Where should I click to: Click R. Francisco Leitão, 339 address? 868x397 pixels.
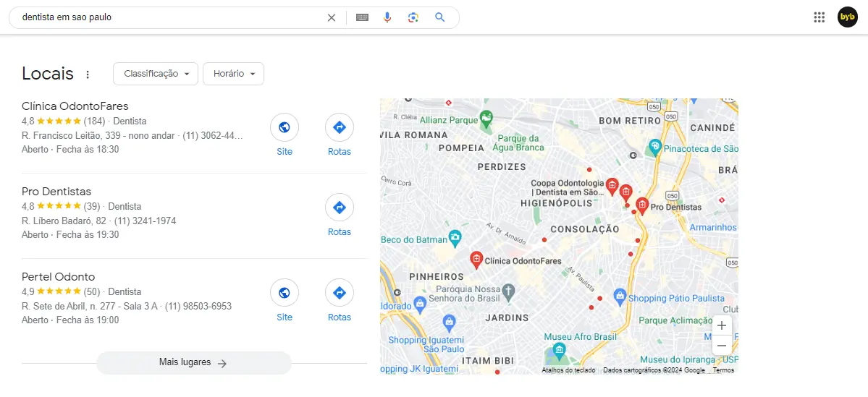pos(99,136)
